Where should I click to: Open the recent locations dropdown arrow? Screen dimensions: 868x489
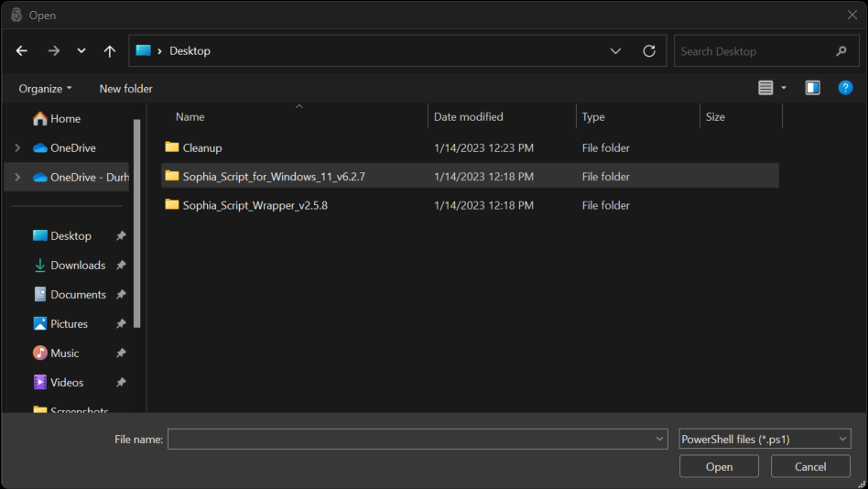pyautogui.click(x=81, y=51)
